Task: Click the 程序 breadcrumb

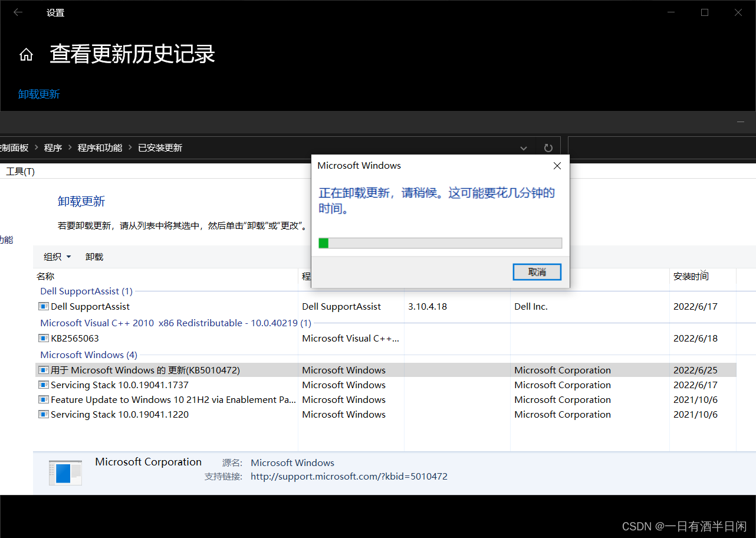Action: [x=53, y=147]
